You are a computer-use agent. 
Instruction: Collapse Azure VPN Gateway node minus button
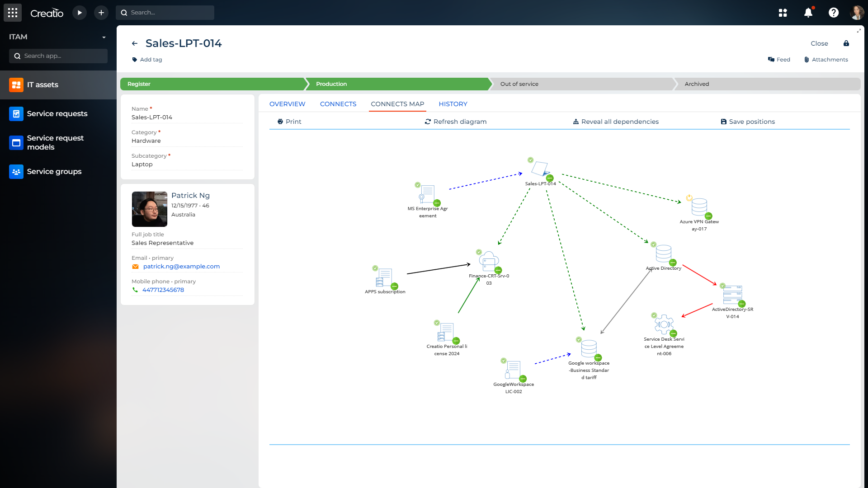point(708,216)
